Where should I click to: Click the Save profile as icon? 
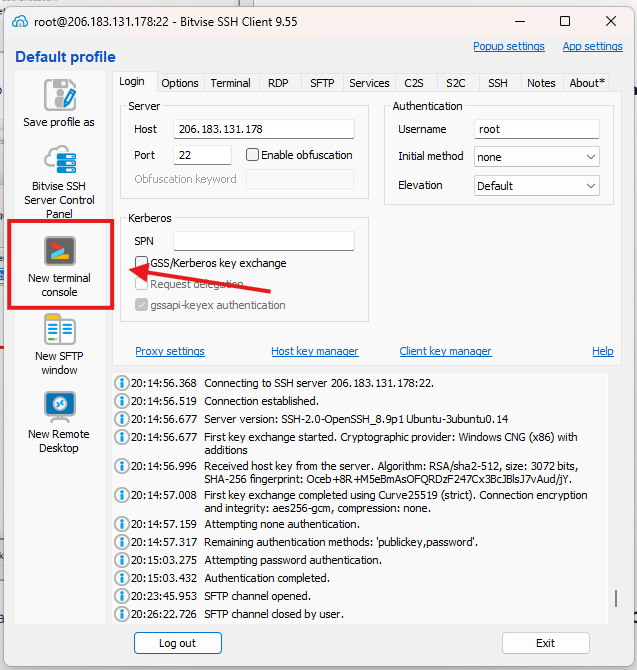(x=60, y=94)
